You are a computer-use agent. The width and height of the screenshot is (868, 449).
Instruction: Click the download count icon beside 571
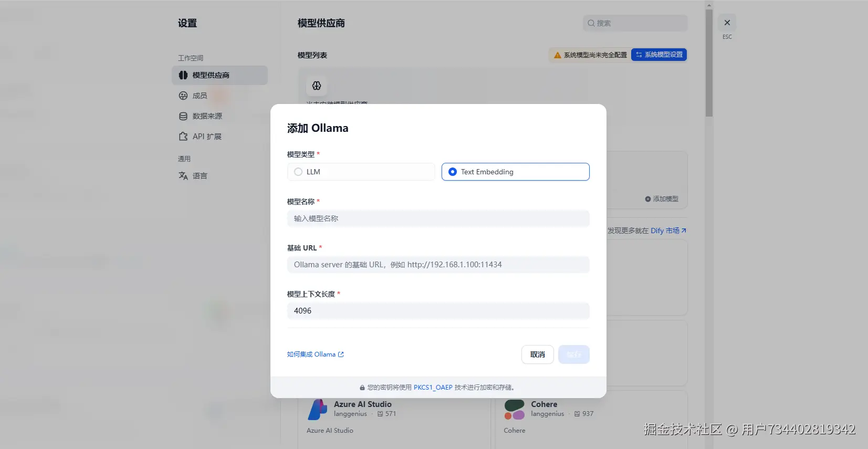point(380,414)
